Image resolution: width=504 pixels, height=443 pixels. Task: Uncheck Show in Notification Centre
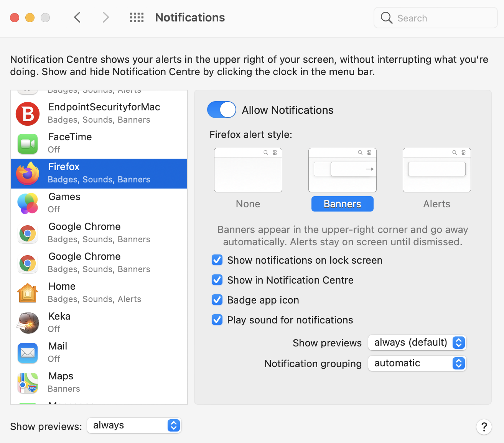click(217, 280)
